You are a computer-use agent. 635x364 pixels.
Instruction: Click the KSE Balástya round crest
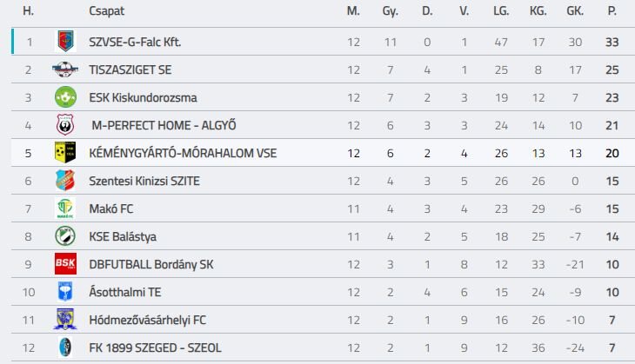pos(65,236)
